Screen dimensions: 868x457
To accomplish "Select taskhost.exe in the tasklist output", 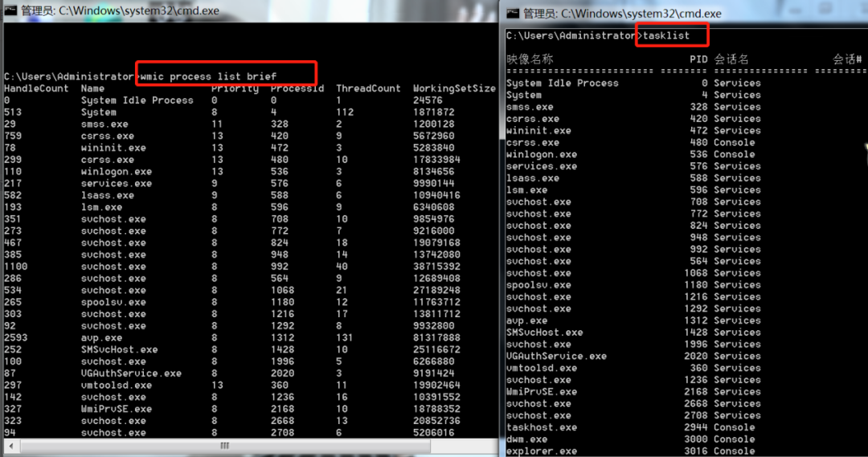I will pyautogui.click(x=541, y=427).
